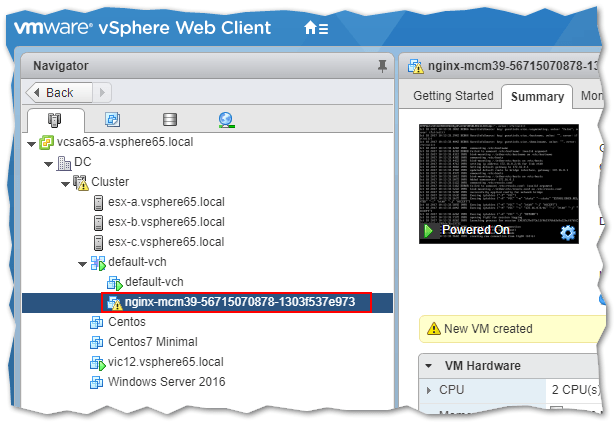Click the esx-a host server icon

coord(99,203)
